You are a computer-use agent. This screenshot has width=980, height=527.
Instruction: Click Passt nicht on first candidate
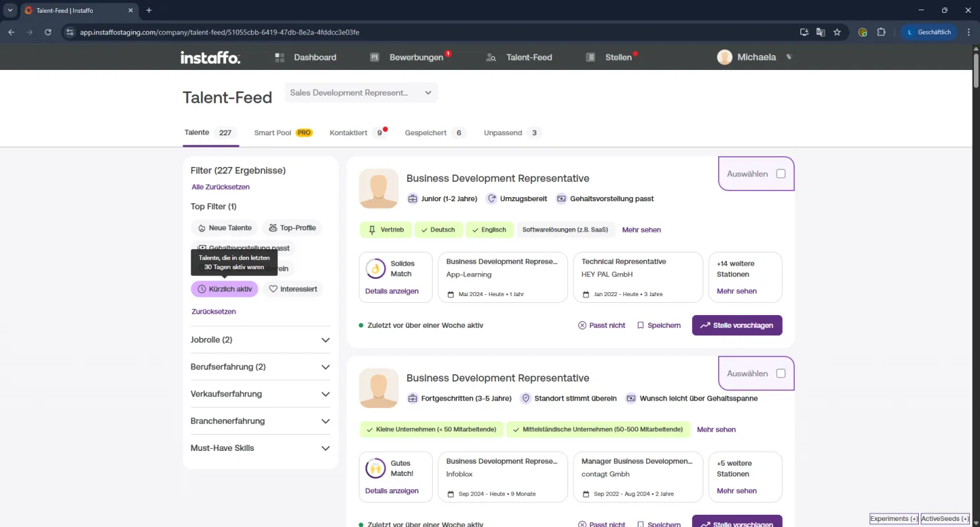click(x=602, y=325)
